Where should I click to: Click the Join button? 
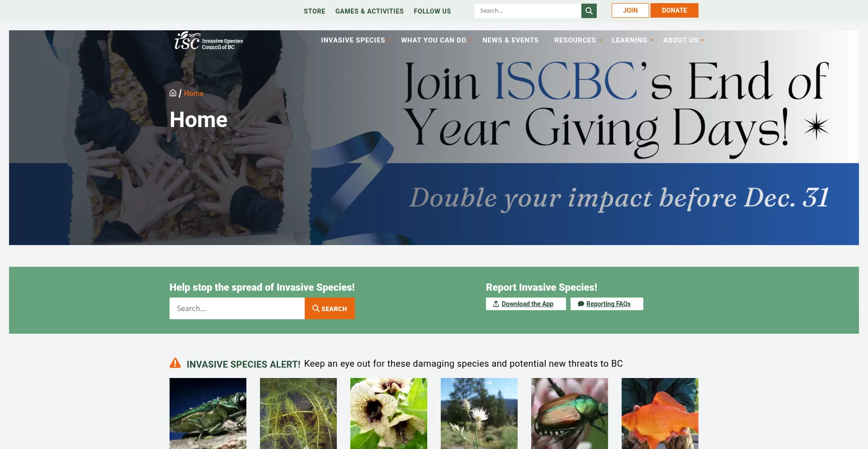tap(630, 10)
